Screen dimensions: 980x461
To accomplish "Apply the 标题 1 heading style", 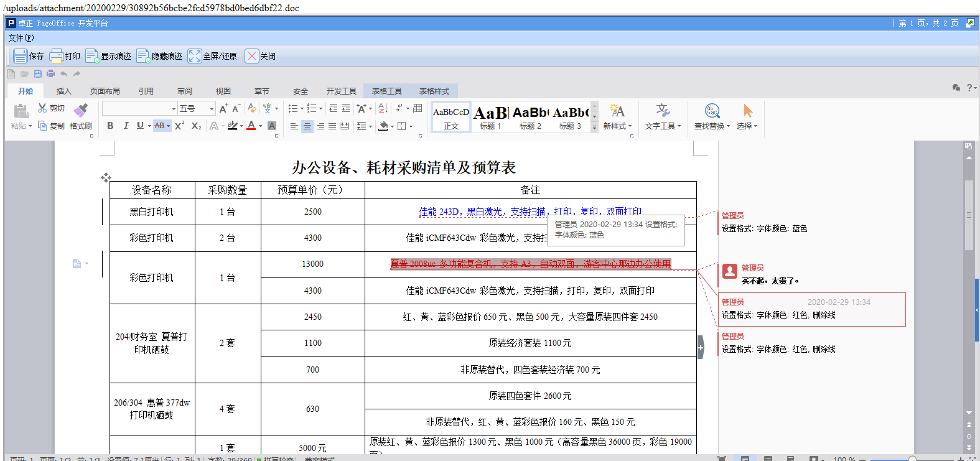I will (490, 117).
